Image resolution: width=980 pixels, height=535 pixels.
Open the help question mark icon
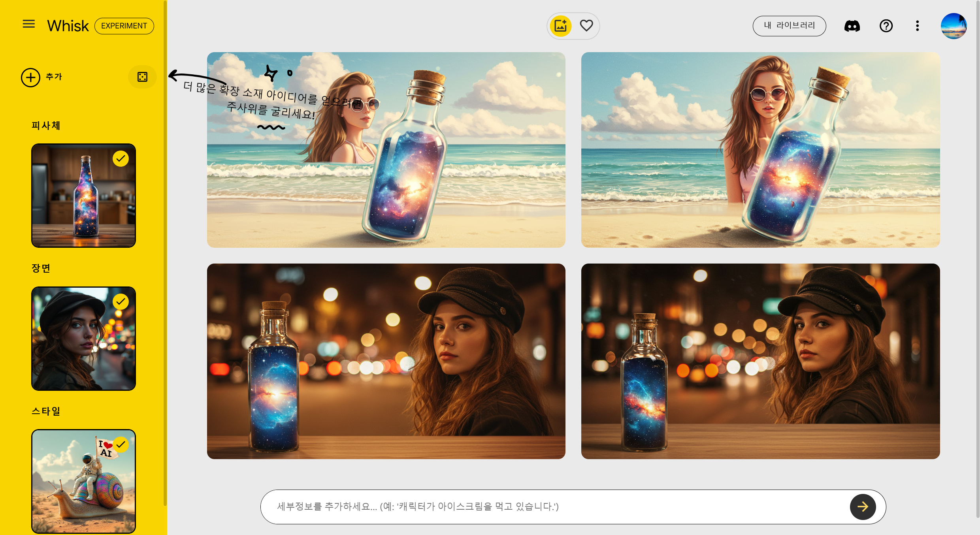coord(886,26)
